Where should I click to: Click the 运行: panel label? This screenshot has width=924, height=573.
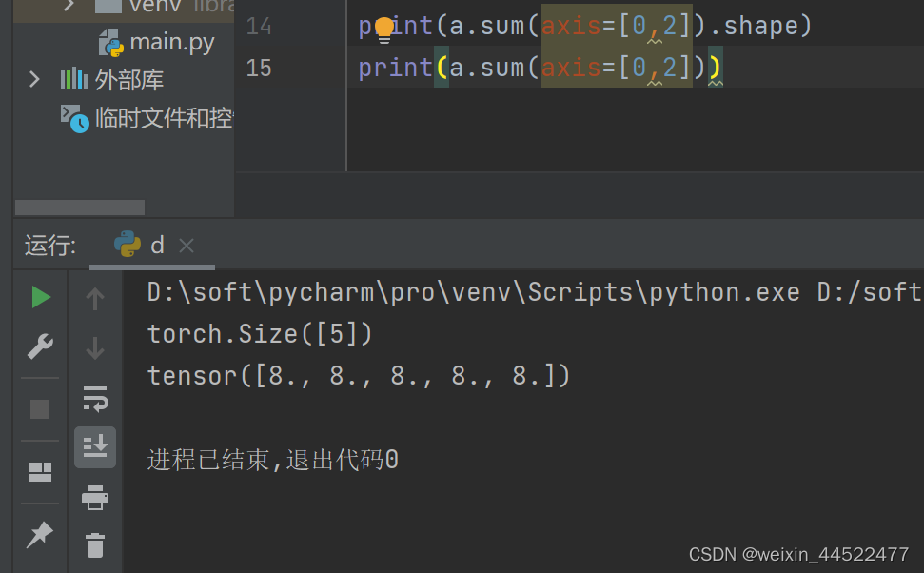click(x=50, y=246)
